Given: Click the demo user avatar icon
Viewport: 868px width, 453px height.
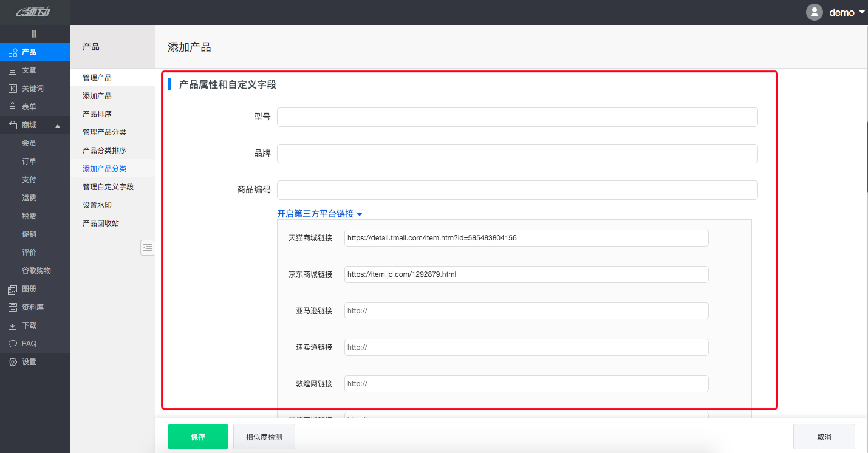Looking at the screenshot, I should point(814,12).
